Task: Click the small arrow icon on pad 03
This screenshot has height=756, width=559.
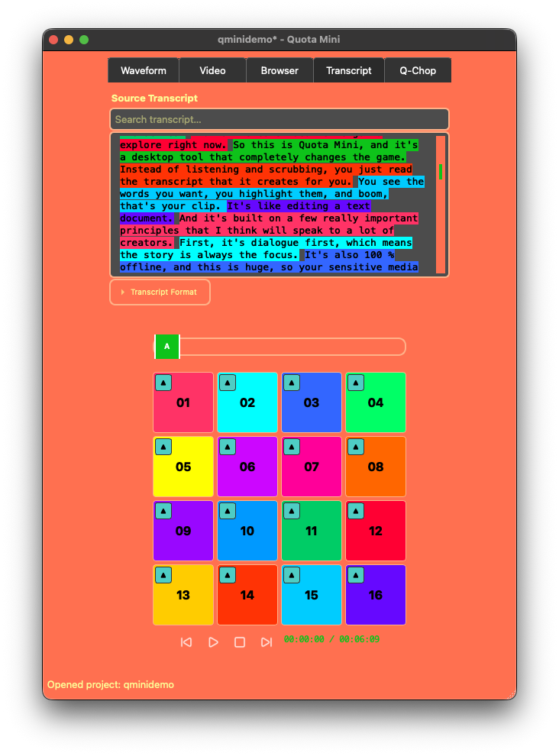Action: (292, 383)
